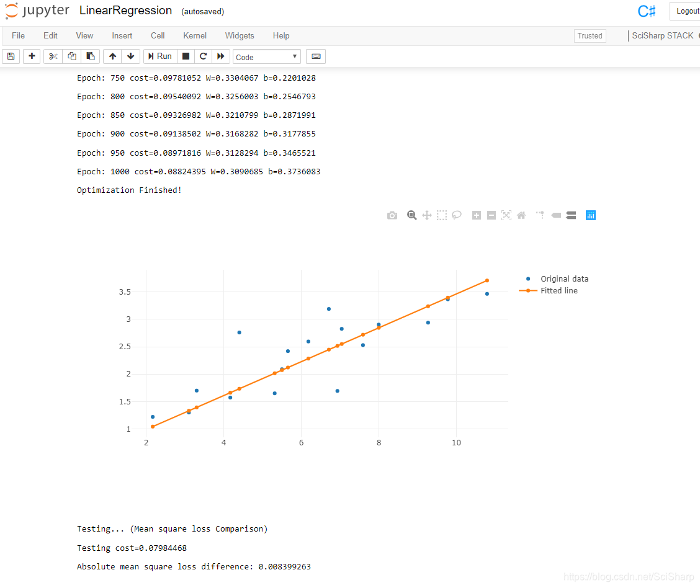Click the SciSharp STACK kernel name
Image resolution: width=700 pixels, height=588 pixels.
663,36
